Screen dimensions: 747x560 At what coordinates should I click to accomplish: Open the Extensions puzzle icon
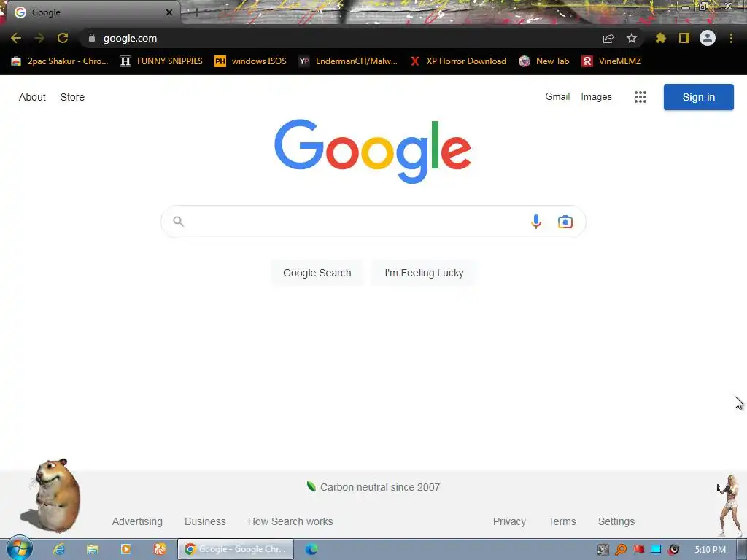pos(660,38)
